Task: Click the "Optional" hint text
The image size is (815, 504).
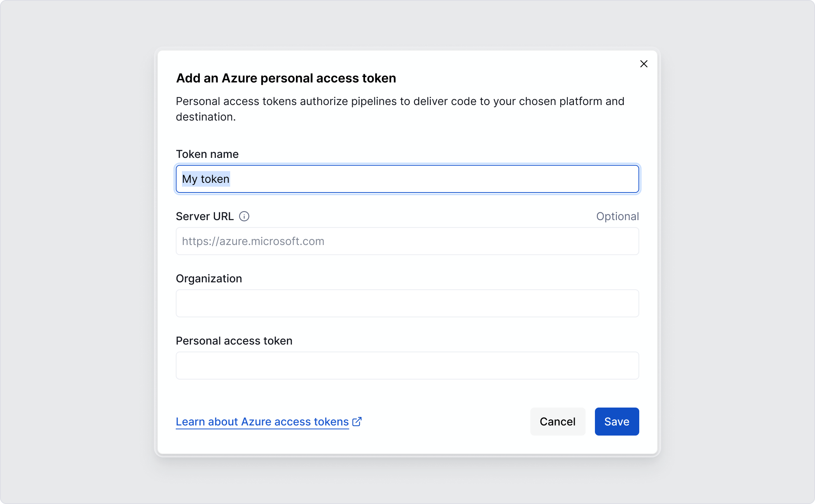Action: [617, 216]
